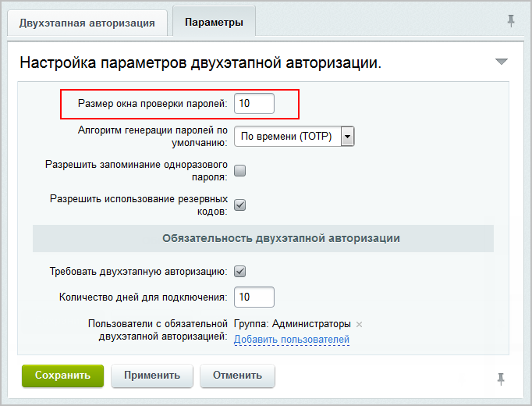Click the Размер окна проверки паролей input field
Viewport: 532px width, 406px height.
(x=254, y=104)
